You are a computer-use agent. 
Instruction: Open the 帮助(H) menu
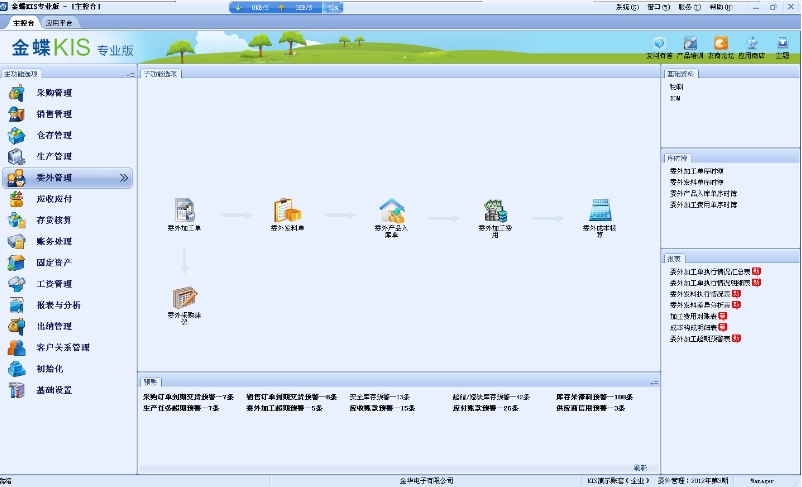pos(721,7)
